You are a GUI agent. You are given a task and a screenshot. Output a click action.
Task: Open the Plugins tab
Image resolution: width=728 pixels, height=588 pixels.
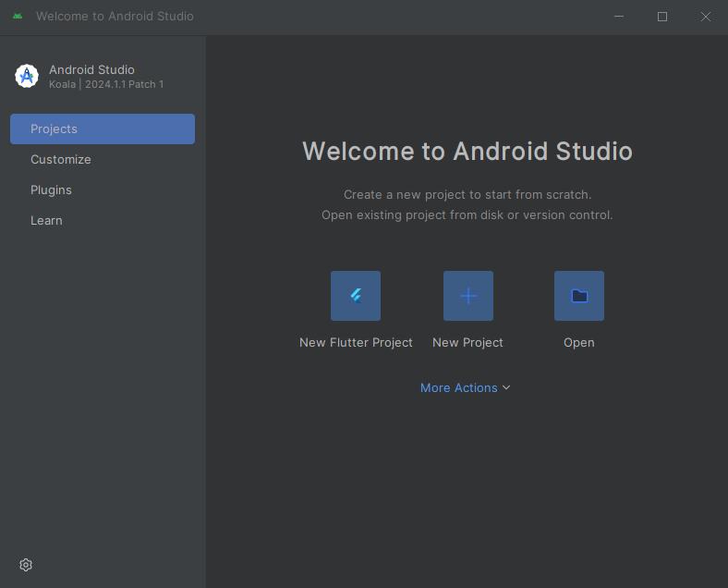click(103, 190)
